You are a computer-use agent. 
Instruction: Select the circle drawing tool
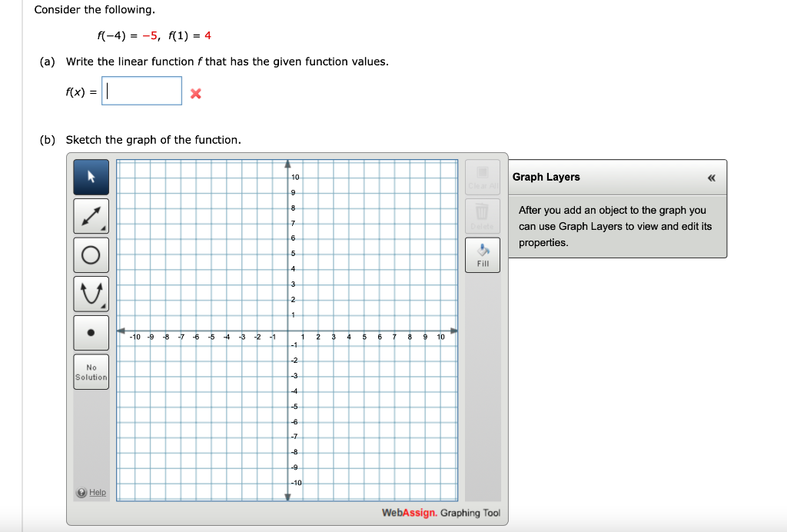(91, 254)
